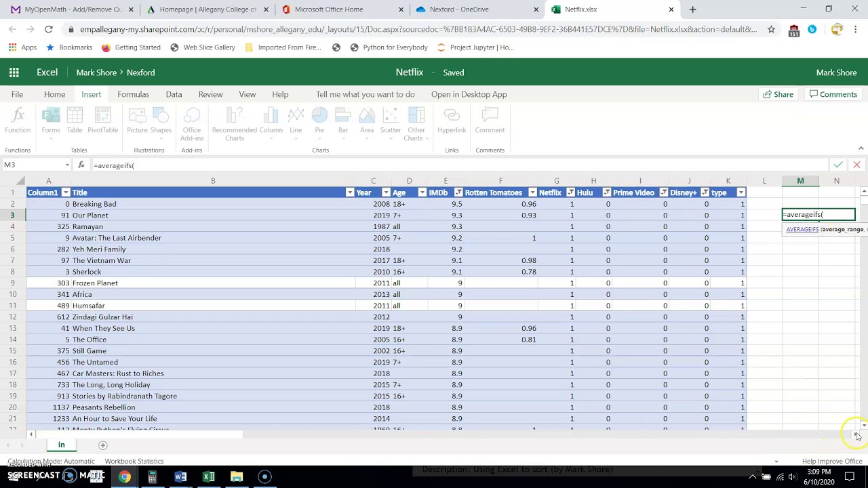Expand the Name Box dropdown arrow

pyautogui.click(x=67, y=165)
